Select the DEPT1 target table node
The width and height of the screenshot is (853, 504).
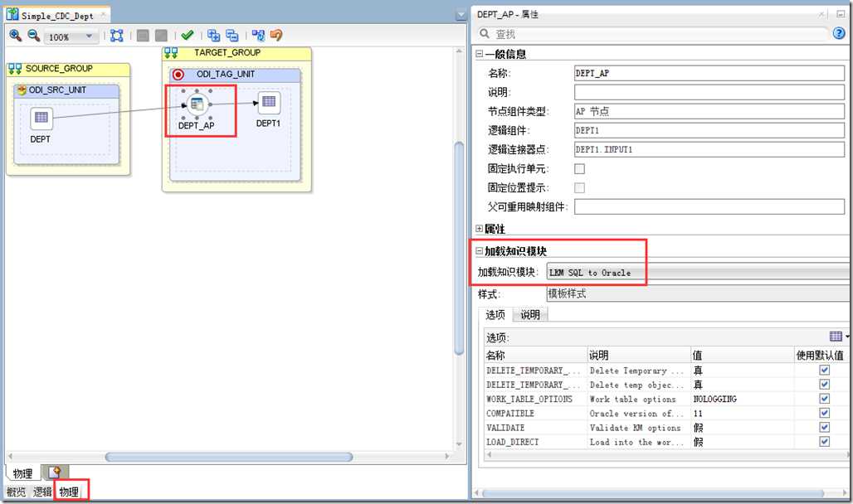[269, 102]
